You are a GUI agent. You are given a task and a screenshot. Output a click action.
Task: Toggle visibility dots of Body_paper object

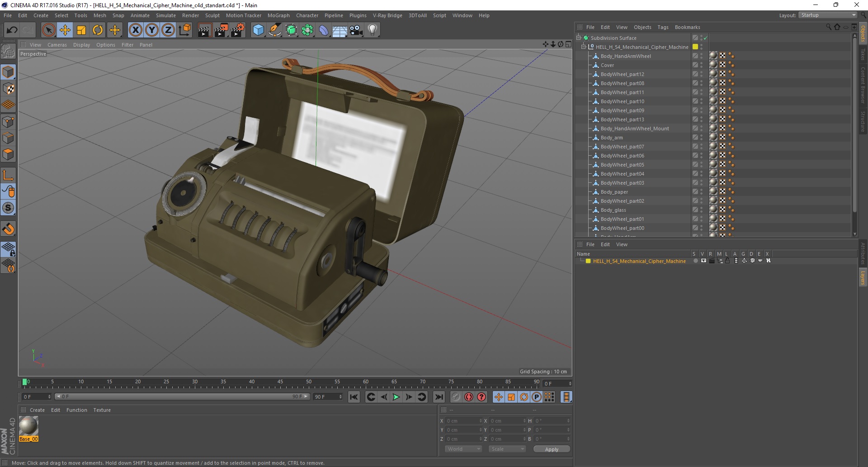[x=702, y=192]
